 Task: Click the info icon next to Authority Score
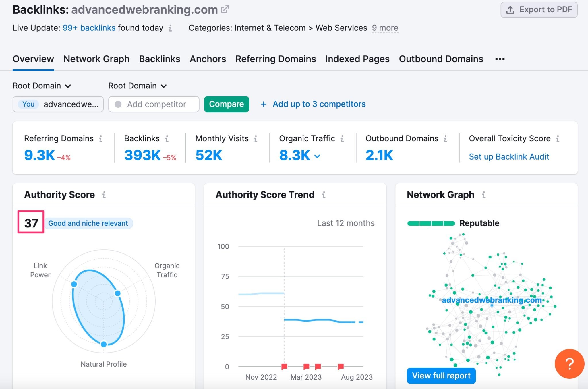click(x=104, y=195)
